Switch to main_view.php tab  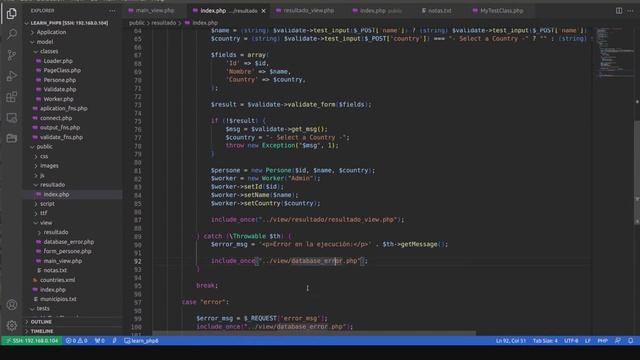click(x=155, y=11)
